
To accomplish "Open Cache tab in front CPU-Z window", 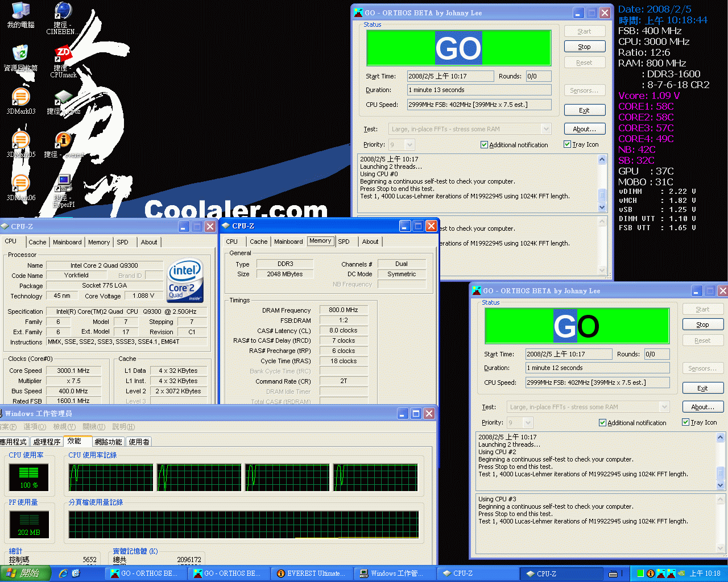I will point(258,242).
